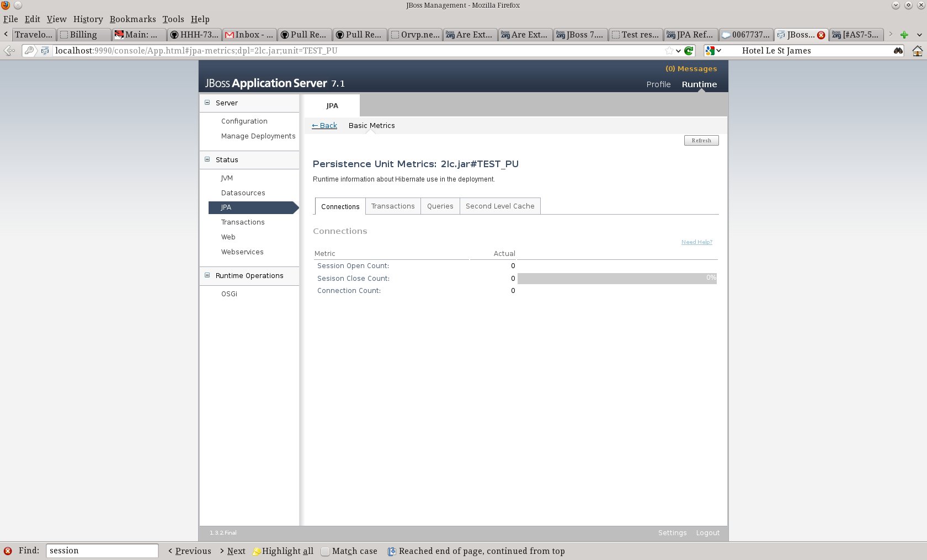Open Manage Deployments in the sidebar
927x560 pixels.
258,136
